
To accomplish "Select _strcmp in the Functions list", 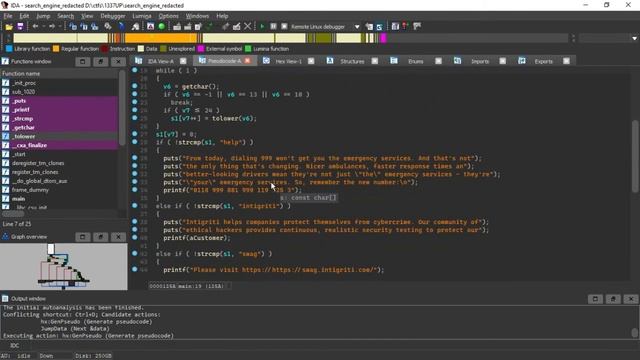I will click(x=22, y=119).
